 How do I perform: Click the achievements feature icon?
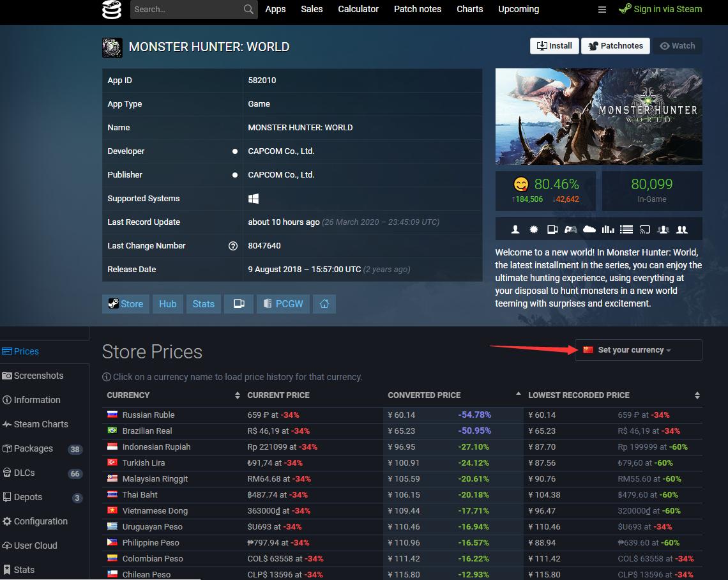(534, 229)
